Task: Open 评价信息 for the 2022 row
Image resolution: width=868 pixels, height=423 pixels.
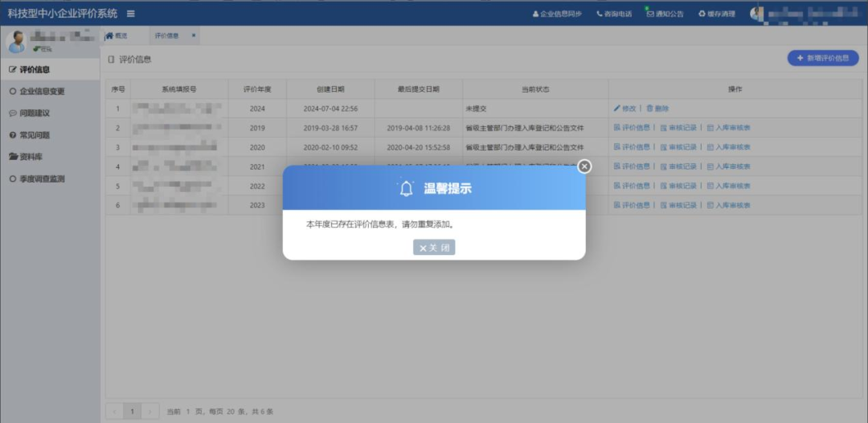Action: click(x=633, y=186)
